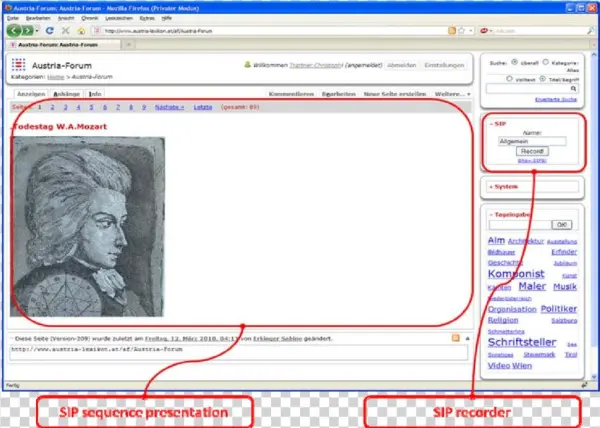Click the orange RSS icon in page footer
600x428 pixels.
[x=456, y=338]
